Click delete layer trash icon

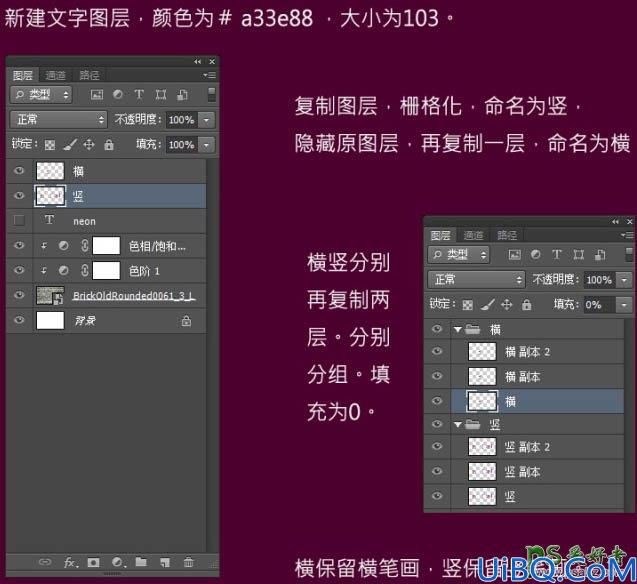pos(188,562)
